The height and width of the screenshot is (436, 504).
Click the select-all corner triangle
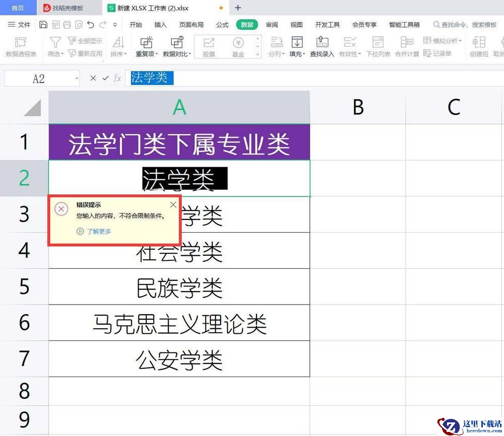32,108
